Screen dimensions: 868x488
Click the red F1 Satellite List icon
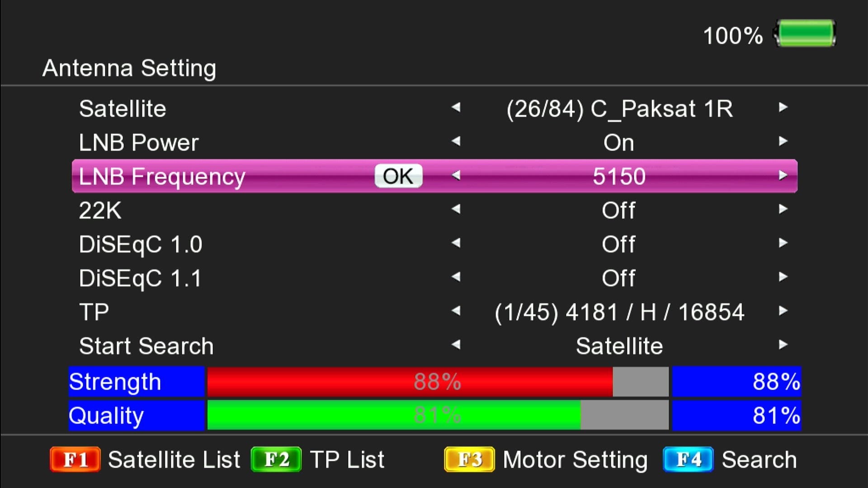click(x=75, y=460)
